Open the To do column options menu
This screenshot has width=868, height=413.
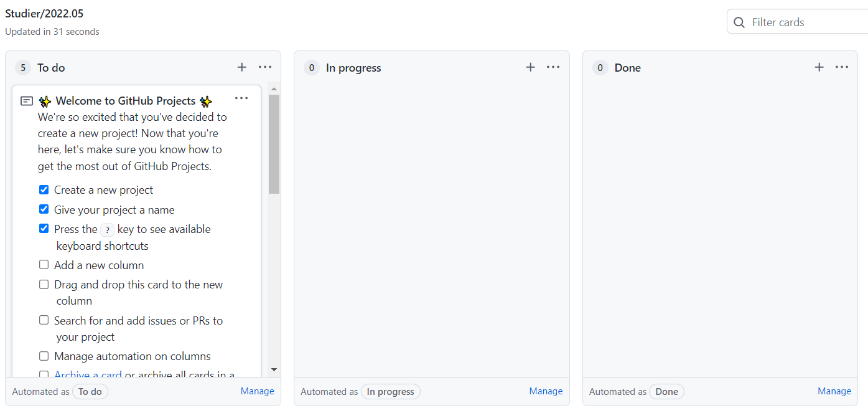tap(265, 67)
